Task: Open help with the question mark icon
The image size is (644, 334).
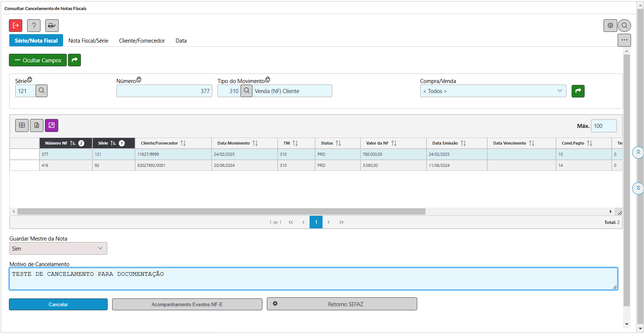Action: coord(34,26)
